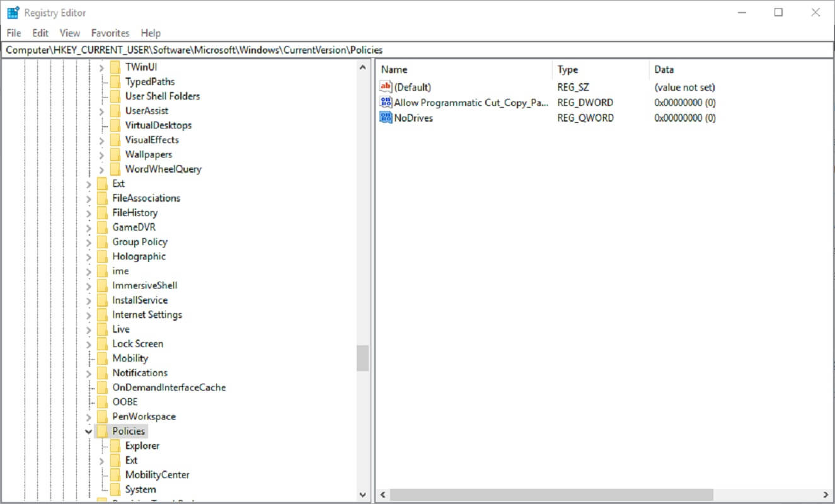The width and height of the screenshot is (835, 504).
Task: Click the ime folder icon
Action: tap(103, 271)
